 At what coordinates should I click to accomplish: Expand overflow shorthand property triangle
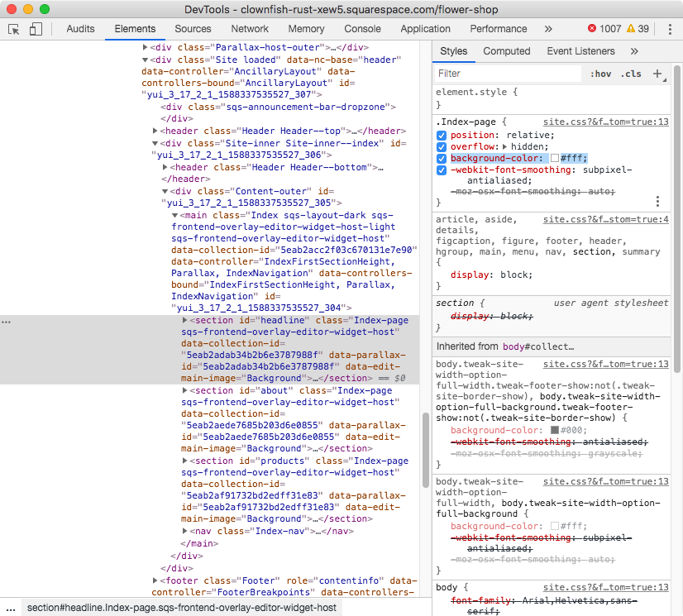(505, 147)
